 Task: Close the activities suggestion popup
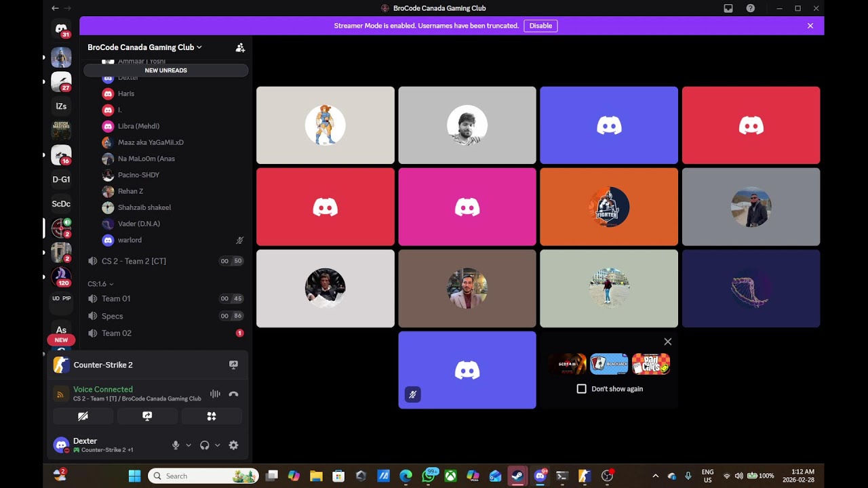pyautogui.click(x=668, y=342)
